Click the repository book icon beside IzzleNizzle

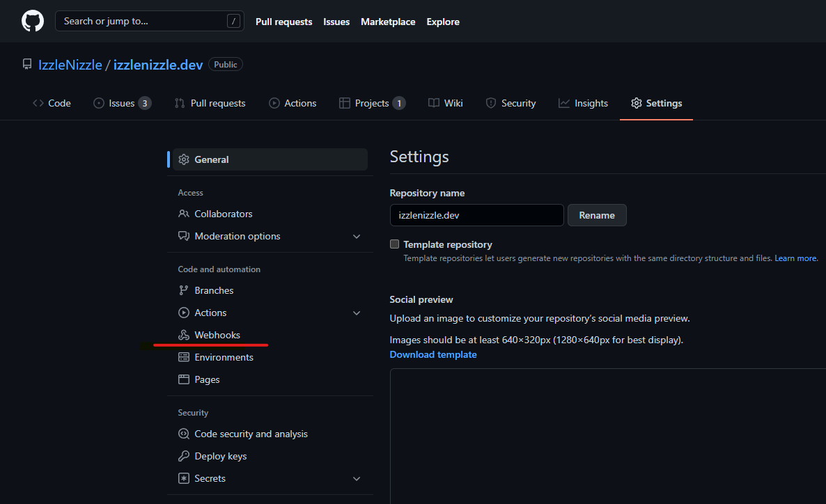click(x=27, y=64)
